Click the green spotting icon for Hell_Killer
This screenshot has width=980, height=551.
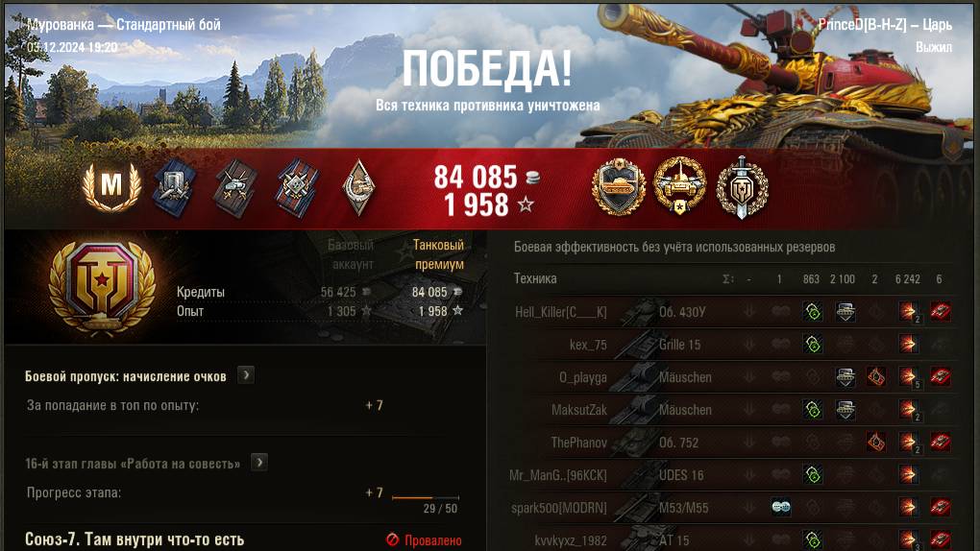click(813, 312)
